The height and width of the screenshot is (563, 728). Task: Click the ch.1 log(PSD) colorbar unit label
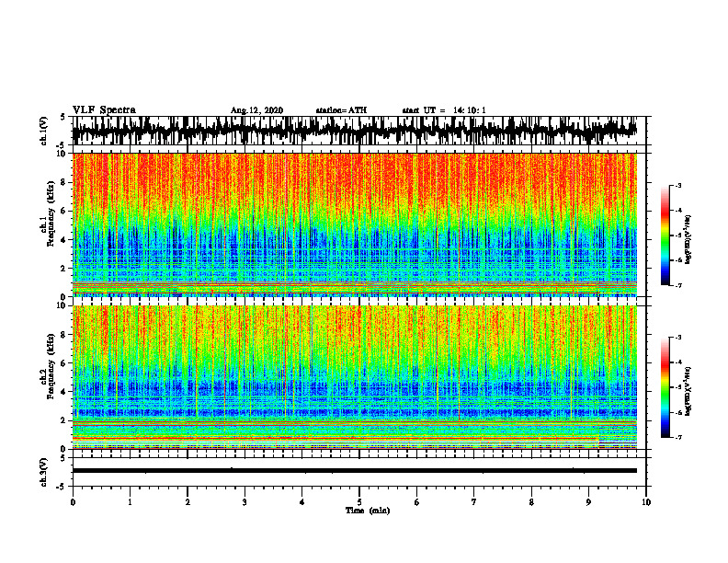[x=688, y=240]
